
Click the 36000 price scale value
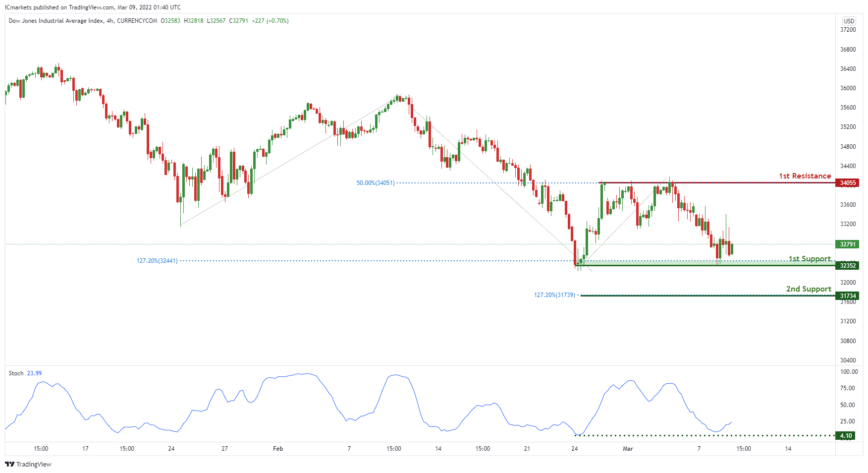click(848, 88)
